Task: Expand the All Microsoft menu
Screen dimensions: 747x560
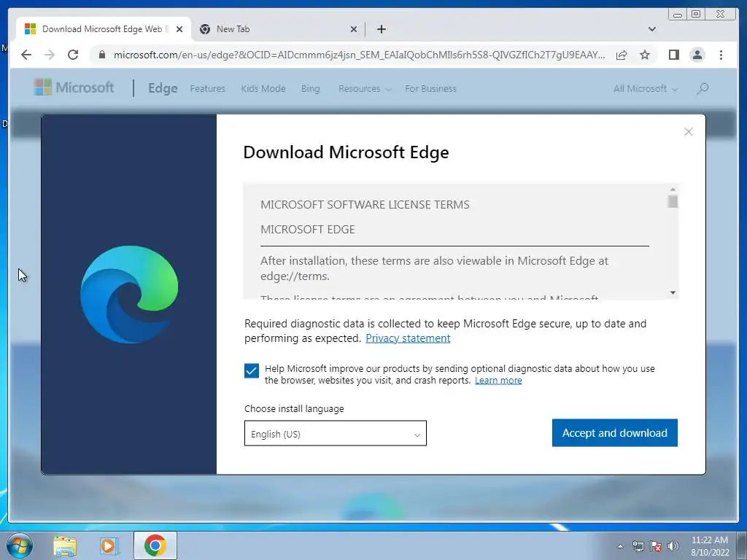Action: coord(646,88)
